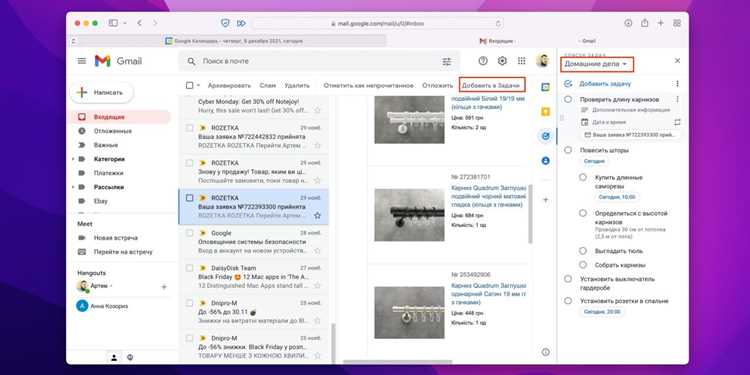Open the Домашние дела task list dropdown
The width and height of the screenshot is (750, 375).
pos(597,64)
